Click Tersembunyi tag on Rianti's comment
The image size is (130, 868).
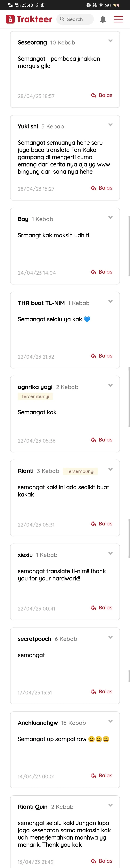tap(80, 471)
